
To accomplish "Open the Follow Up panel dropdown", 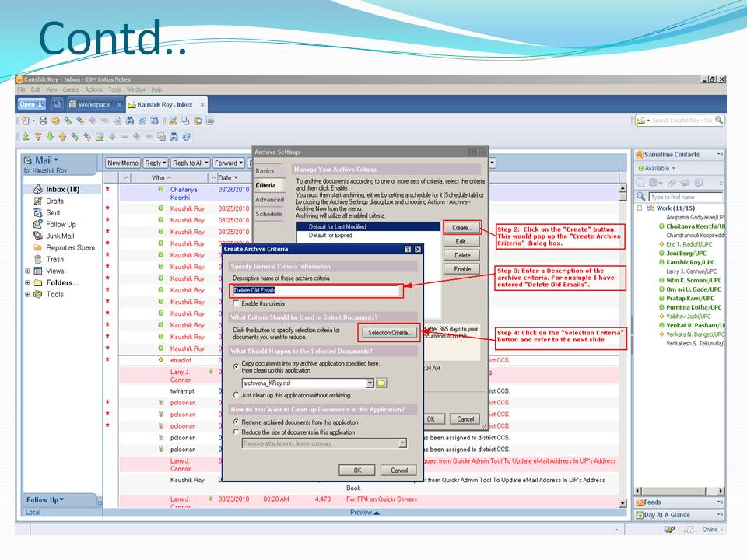I will pos(61,500).
